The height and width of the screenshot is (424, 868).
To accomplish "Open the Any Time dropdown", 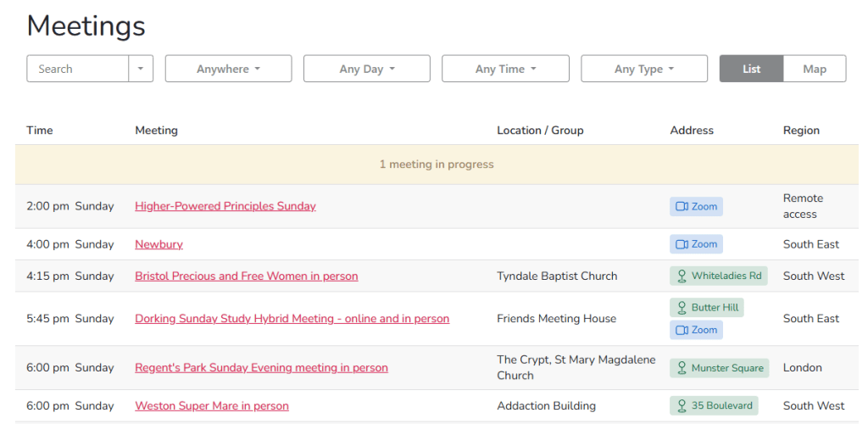I will pos(505,69).
